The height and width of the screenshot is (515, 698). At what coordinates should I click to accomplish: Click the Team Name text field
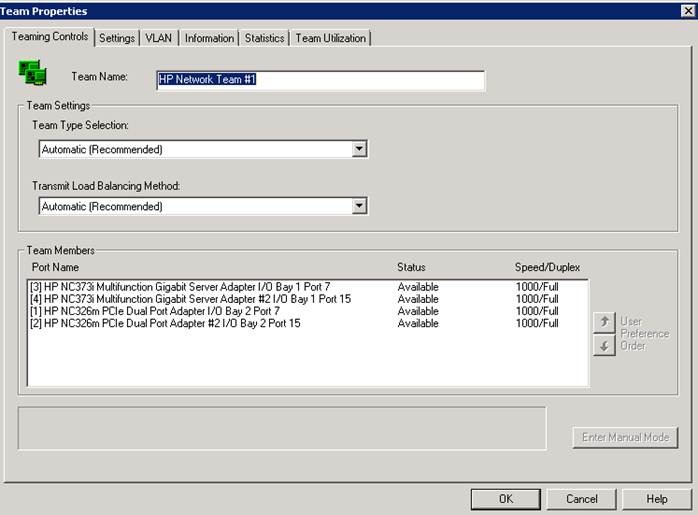pos(320,80)
